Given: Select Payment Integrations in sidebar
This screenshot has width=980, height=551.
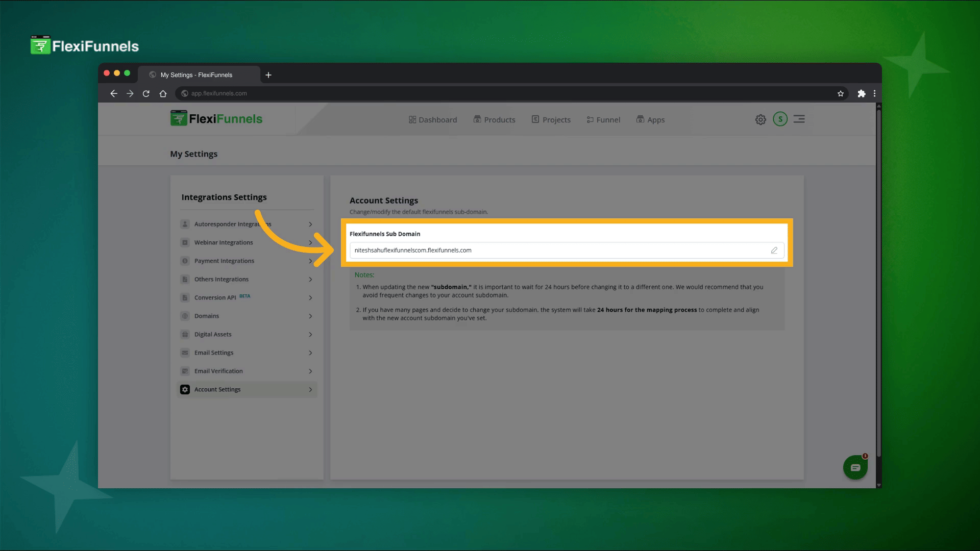Looking at the screenshot, I should [x=224, y=261].
